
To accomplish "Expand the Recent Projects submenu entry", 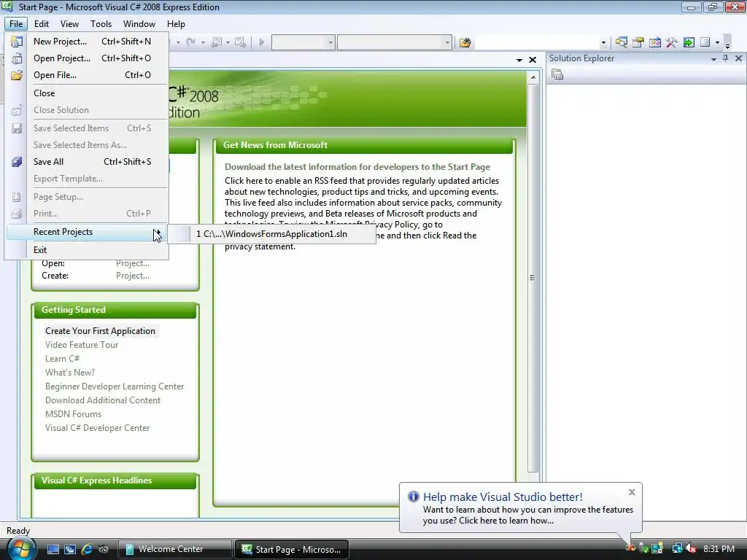I will click(88, 232).
